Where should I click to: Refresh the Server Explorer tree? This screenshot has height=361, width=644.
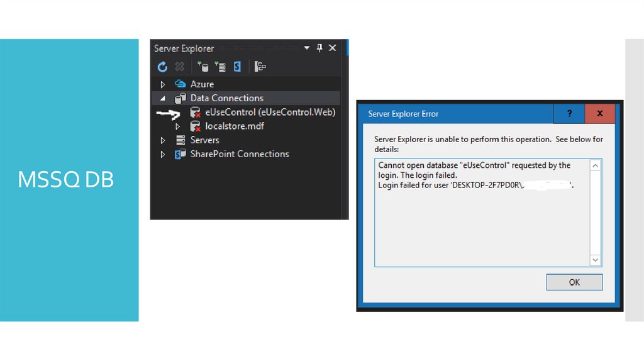pyautogui.click(x=162, y=67)
